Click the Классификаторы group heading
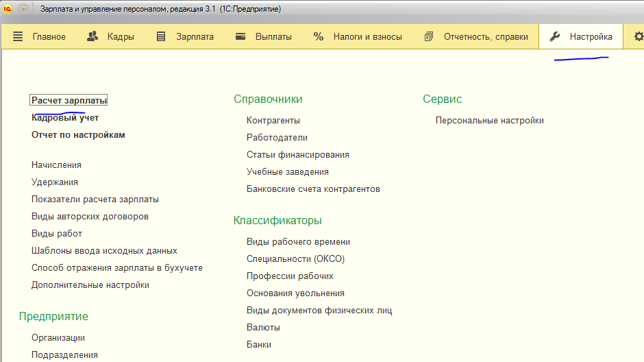Viewport: 644px width, 362px height. click(277, 220)
